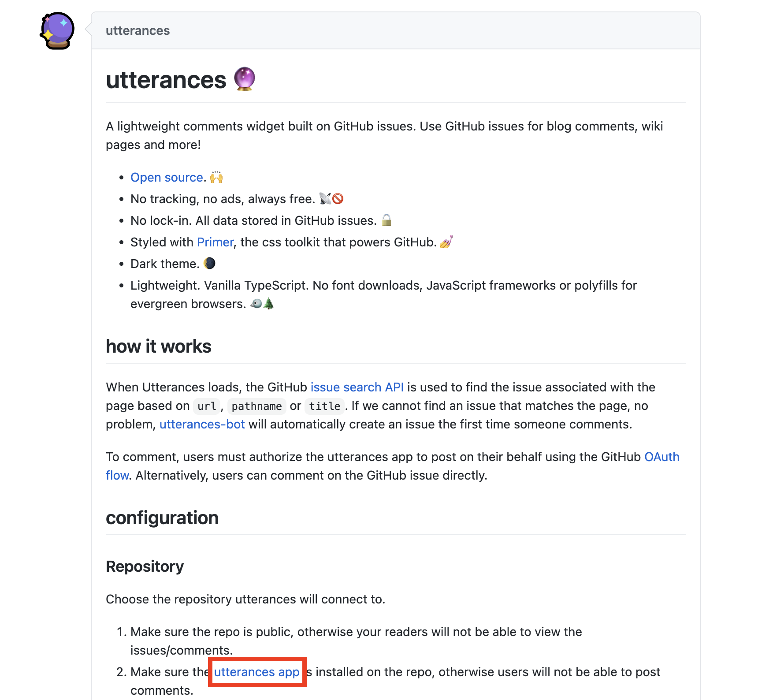
Task: Click the crystal ball emoji beside the title
Action: (x=245, y=79)
